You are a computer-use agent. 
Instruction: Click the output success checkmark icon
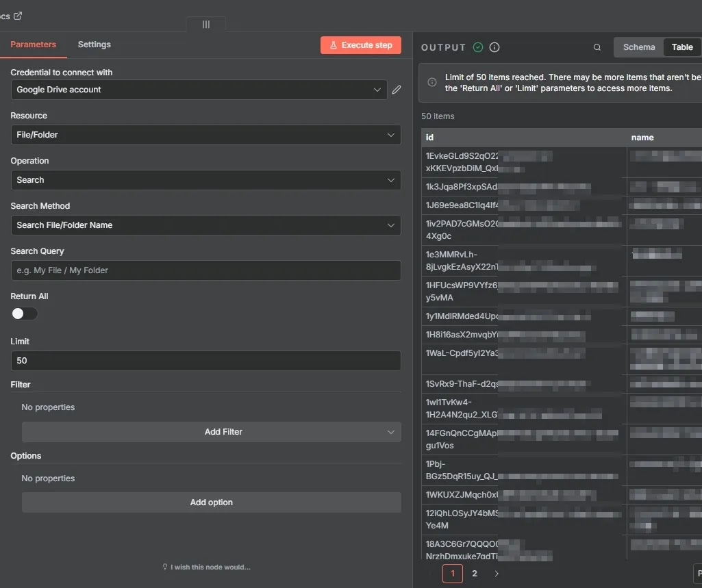click(478, 47)
